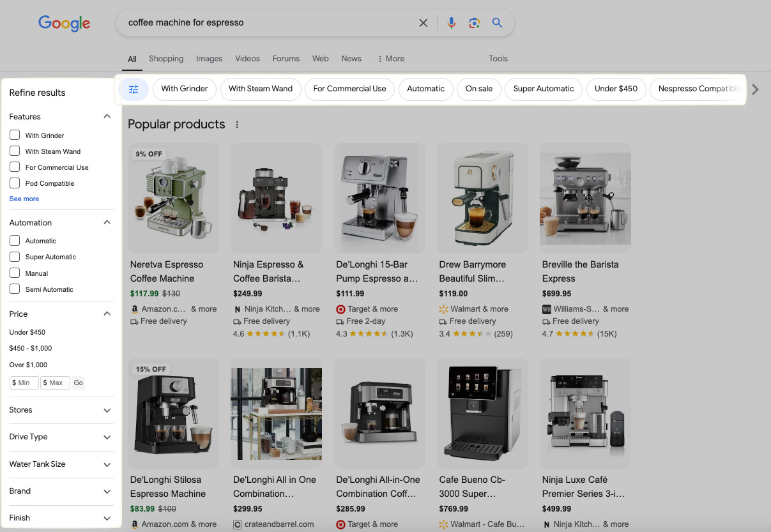The width and height of the screenshot is (771, 532).
Task: Check the For Commercial Use checkbox
Action: click(x=15, y=167)
